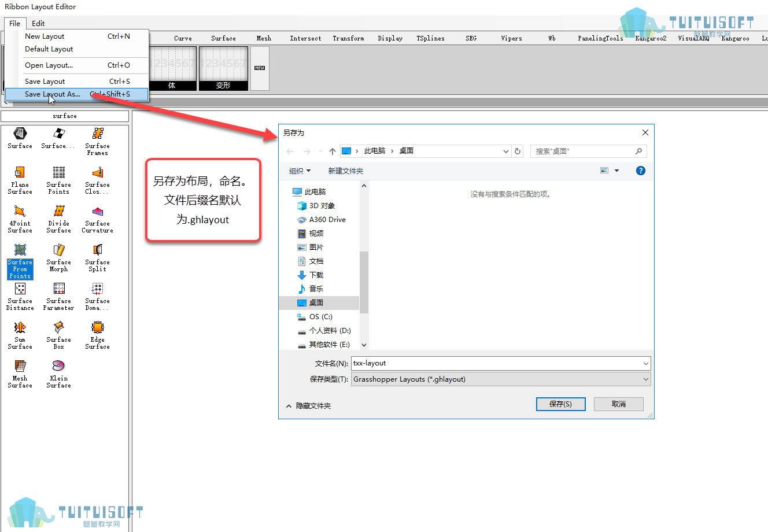Select the Surface Points component
Screen dimensions: 768x532
tap(58, 180)
